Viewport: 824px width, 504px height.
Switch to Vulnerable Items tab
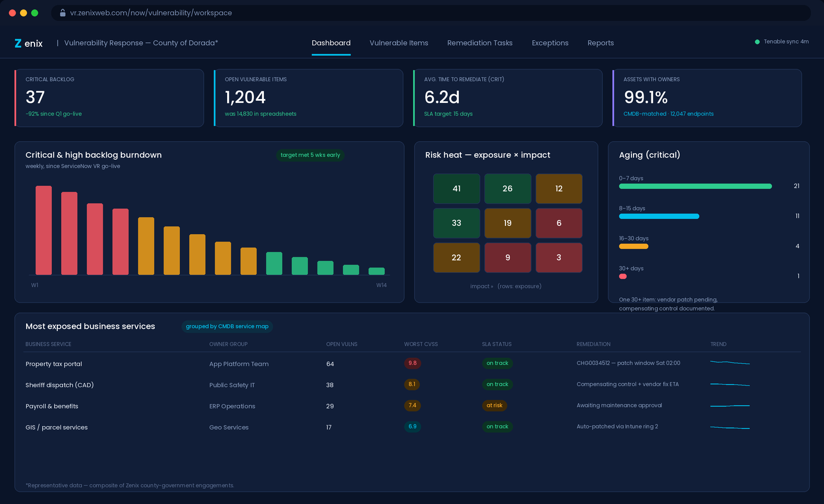click(399, 43)
